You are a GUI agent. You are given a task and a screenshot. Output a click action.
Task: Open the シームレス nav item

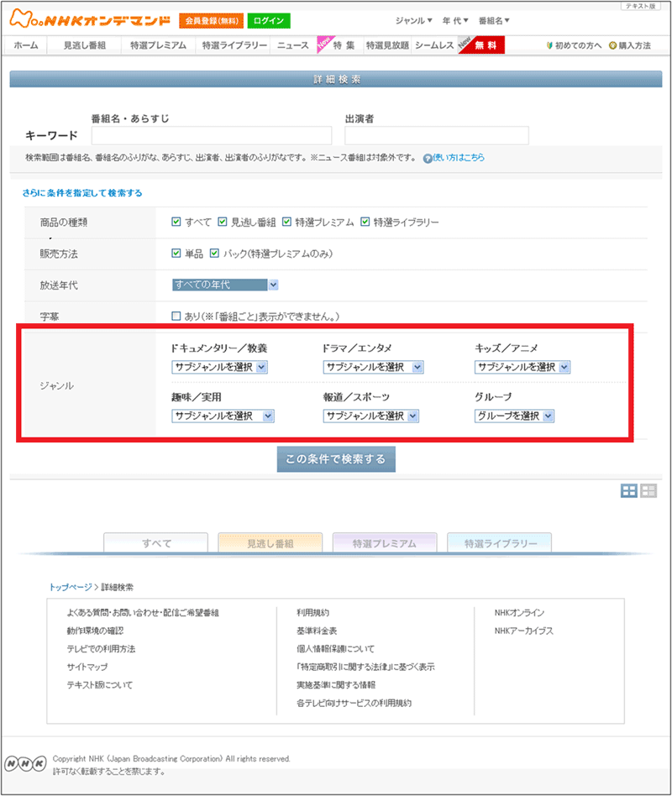coord(434,45)
